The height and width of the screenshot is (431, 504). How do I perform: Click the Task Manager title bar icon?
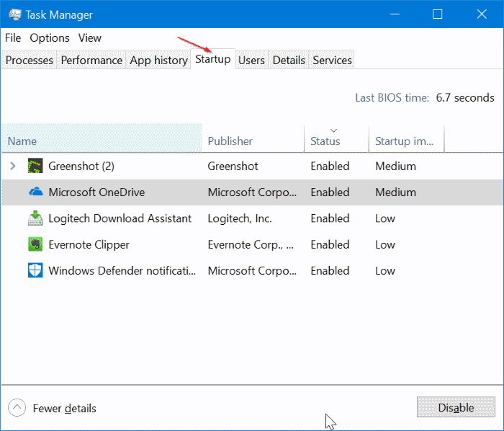(15, 14)
